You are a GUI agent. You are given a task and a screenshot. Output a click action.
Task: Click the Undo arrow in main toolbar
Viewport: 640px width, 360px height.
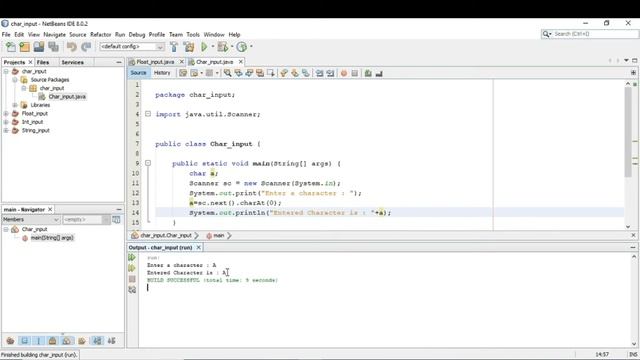pyautogui.click(x=72, y=47)
